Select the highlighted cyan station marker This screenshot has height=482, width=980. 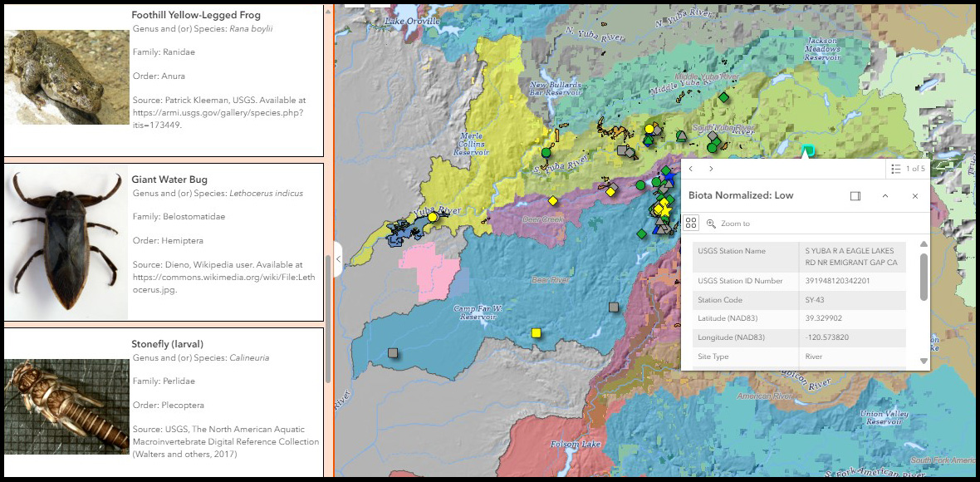[807, 150]
